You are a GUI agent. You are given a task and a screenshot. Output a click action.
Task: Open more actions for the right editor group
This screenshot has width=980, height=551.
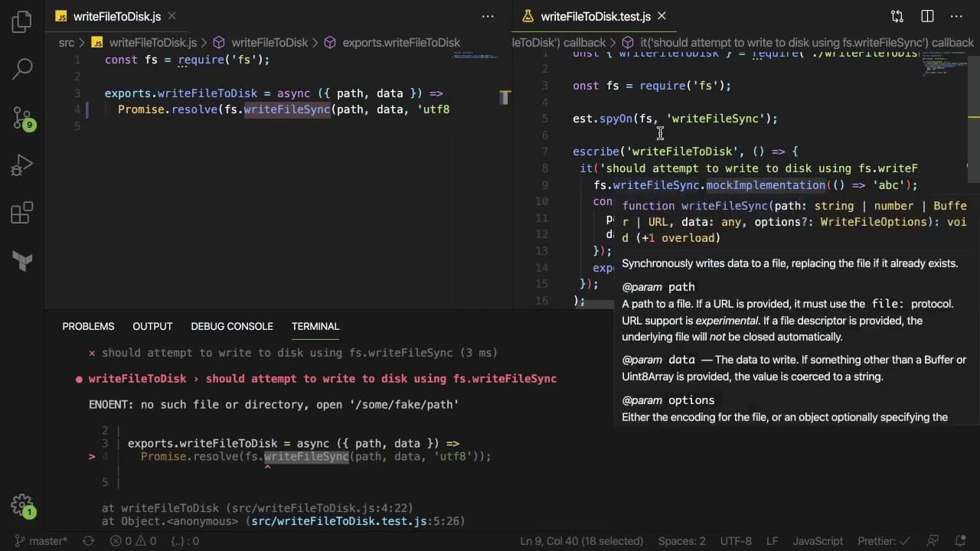pos(956,16)
